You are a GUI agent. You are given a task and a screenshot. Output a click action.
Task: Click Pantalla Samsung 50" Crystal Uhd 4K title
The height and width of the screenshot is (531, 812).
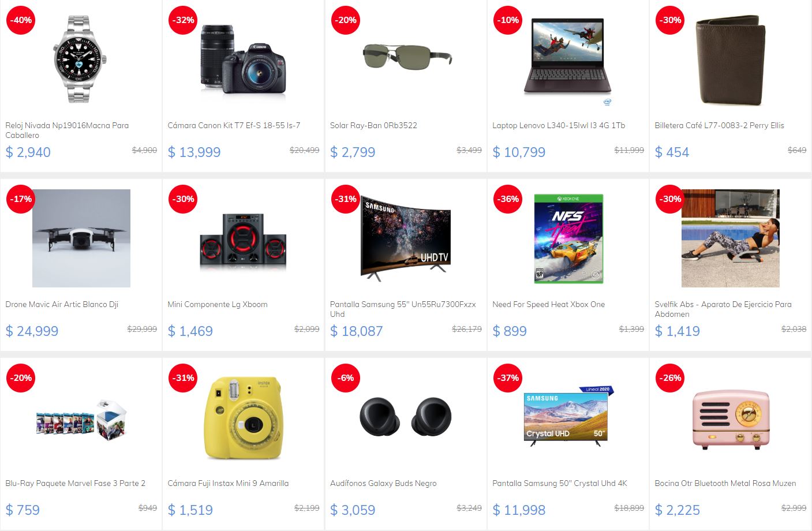(560, 483)
